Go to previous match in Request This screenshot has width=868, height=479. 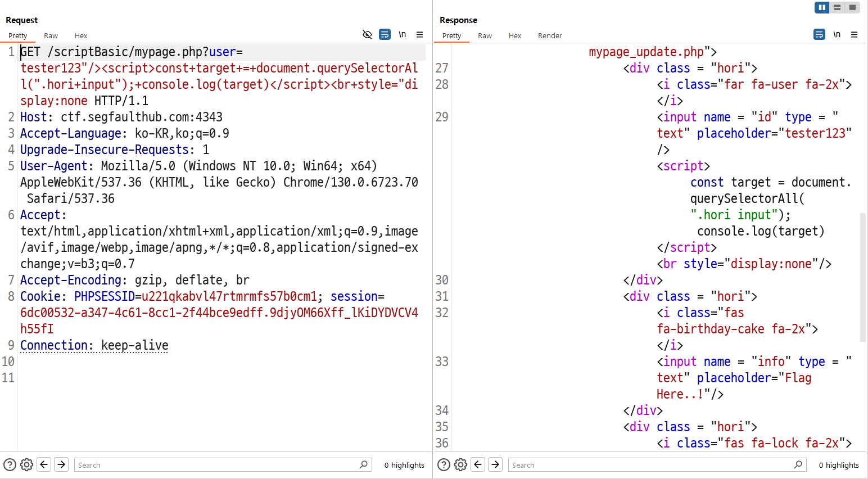pos(44,464)
